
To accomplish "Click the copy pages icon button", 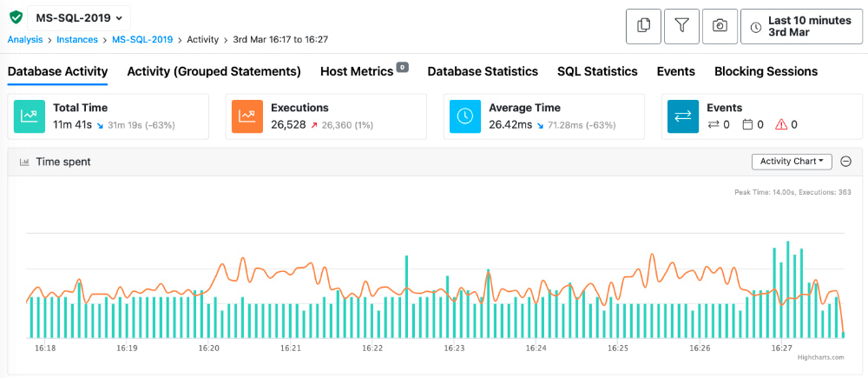I will [x=643, y=26].
